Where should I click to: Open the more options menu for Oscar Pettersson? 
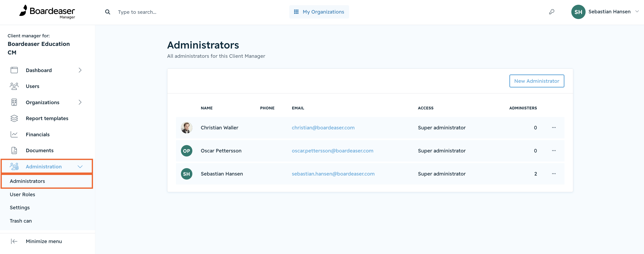click(x=554, y=151)
